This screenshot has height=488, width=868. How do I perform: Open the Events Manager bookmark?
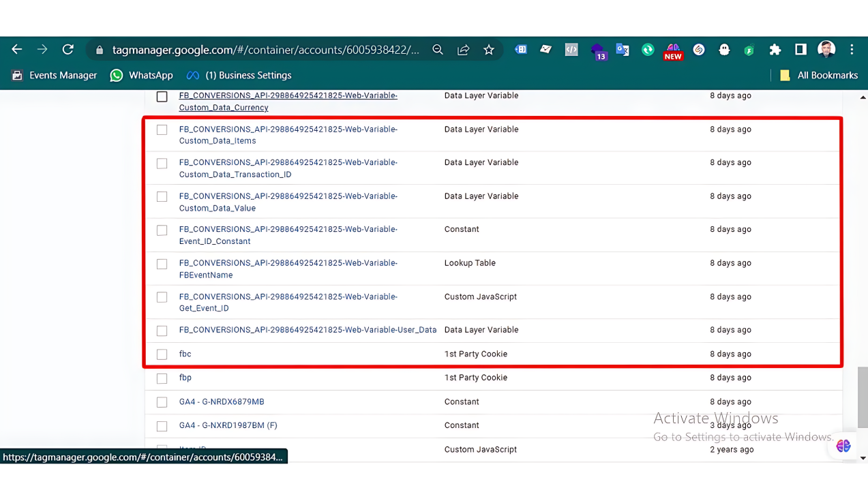[x=55, y=75]
